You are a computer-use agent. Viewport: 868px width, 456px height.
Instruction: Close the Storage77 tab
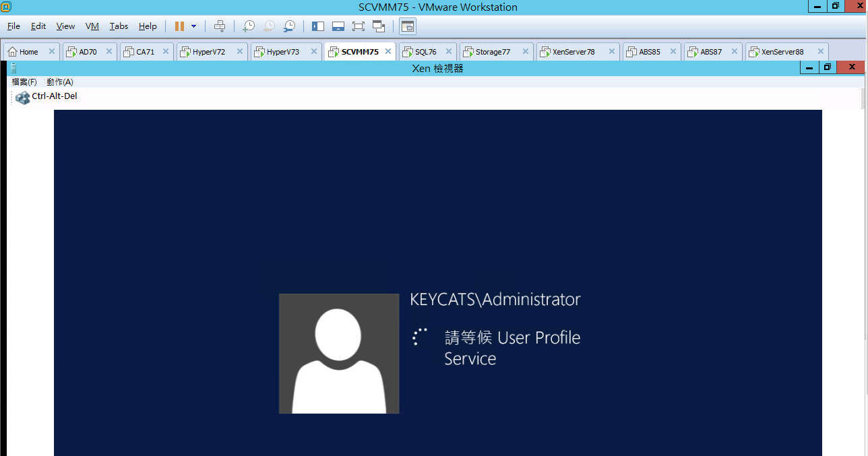525,51
